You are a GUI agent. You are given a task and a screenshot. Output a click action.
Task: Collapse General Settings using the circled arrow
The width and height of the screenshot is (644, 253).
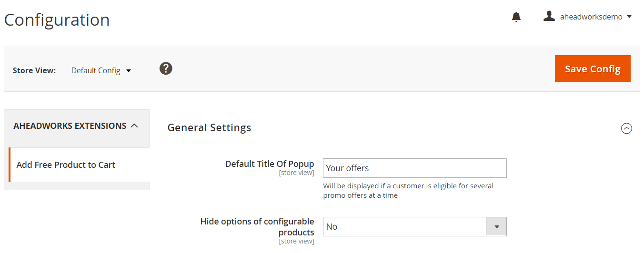626,128
